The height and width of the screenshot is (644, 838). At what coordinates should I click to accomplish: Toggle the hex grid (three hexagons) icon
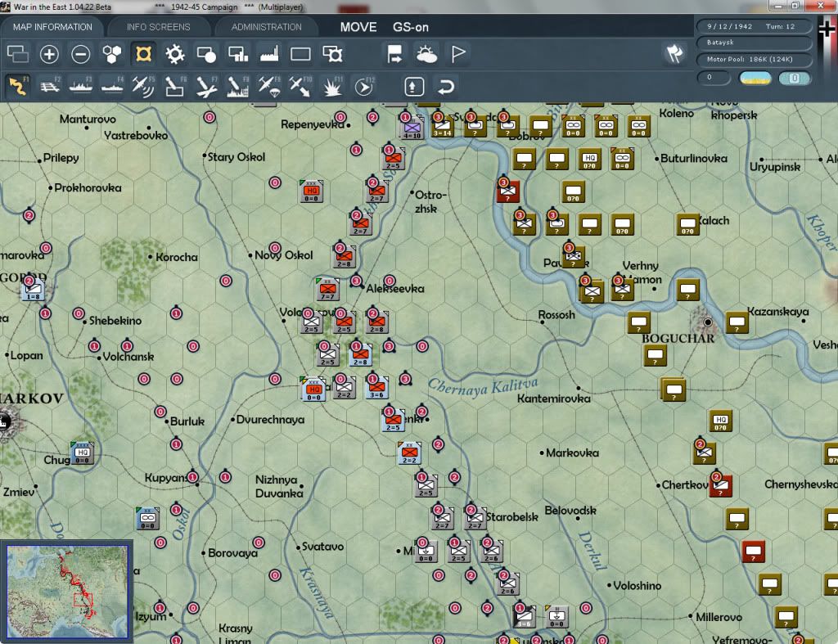point(112,54)
